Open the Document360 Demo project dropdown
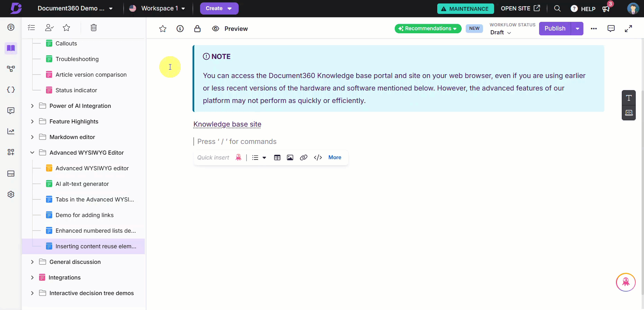This screenshot has height=310, width=644. pos(75,8)
